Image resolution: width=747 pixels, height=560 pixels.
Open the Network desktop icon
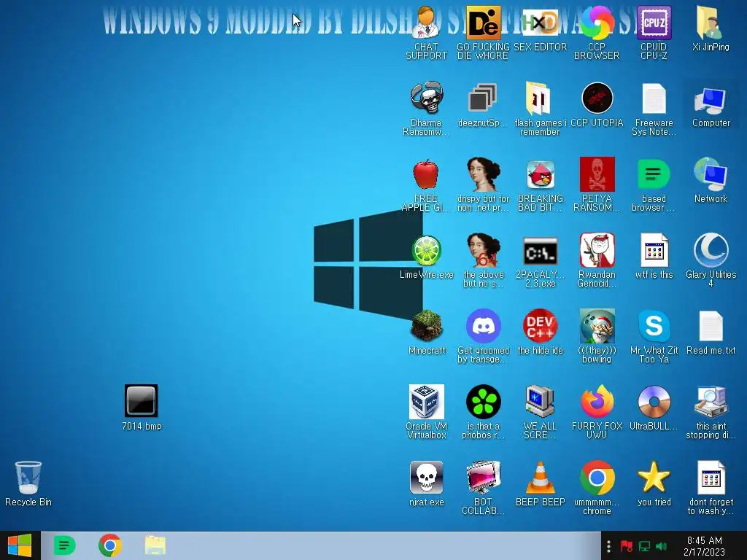(711, 182)
